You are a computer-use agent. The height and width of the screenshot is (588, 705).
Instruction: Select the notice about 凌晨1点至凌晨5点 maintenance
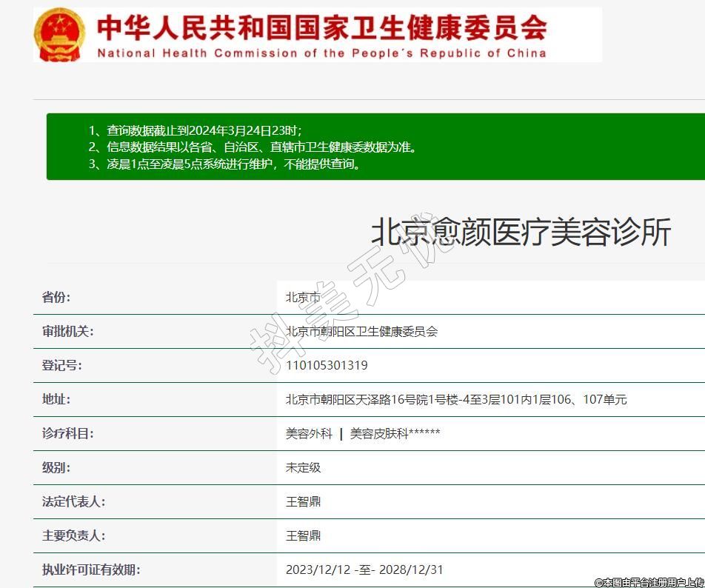click(225, 164)
